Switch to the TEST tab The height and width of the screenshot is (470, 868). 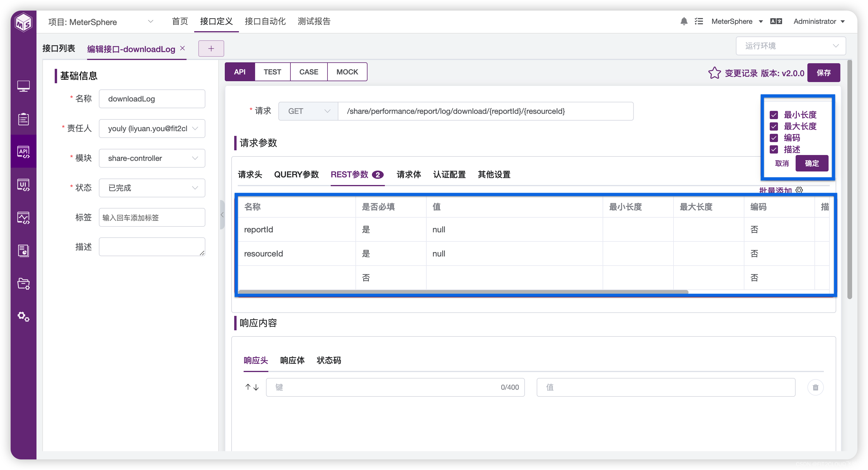pos(271,71)
